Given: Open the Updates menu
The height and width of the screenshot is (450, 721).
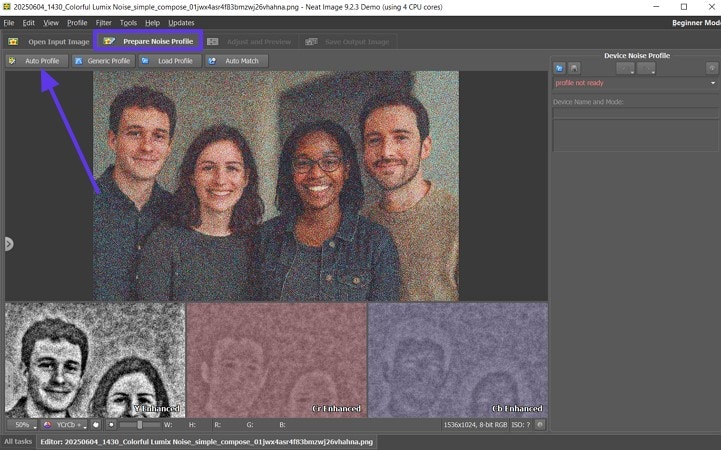Looking at the screenshot, I should click(x=181, y=23).
